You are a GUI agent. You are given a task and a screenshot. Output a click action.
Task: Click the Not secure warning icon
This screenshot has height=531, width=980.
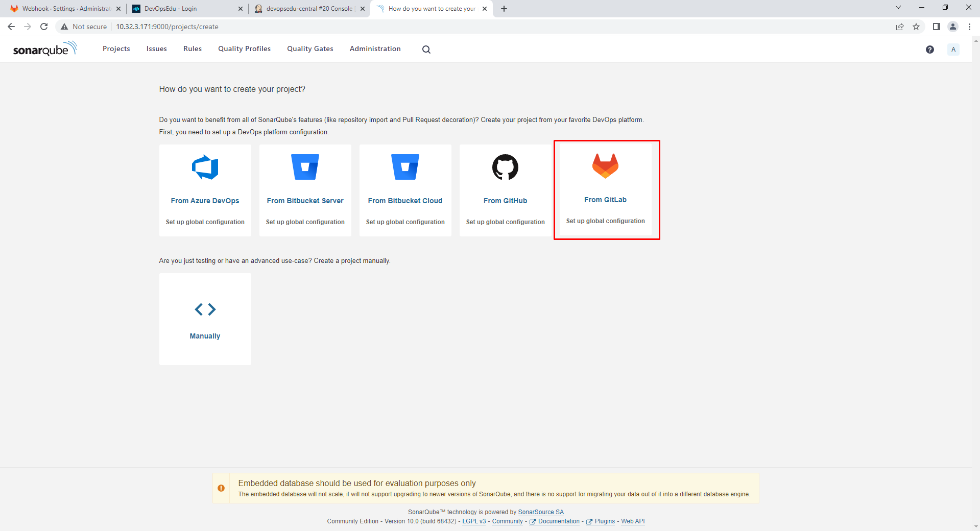click(x=64, y=27)
